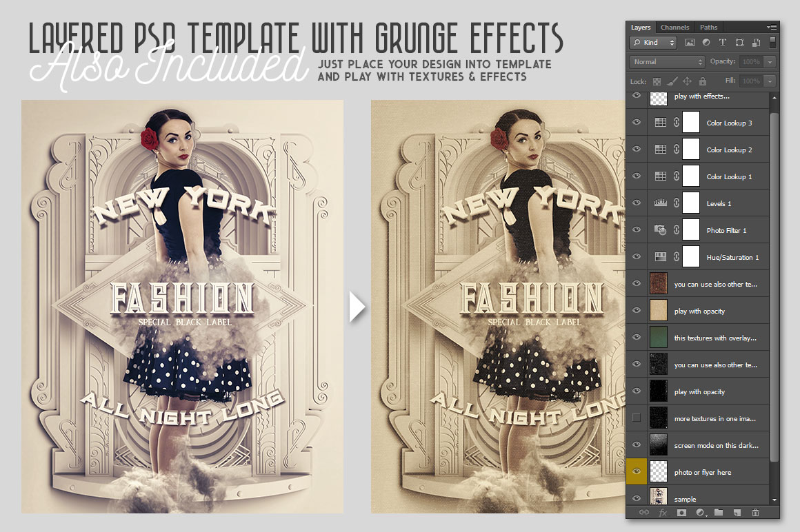
Task: Create a new group with folder icon
Action: pyautogui.click(x=718, y=512)
